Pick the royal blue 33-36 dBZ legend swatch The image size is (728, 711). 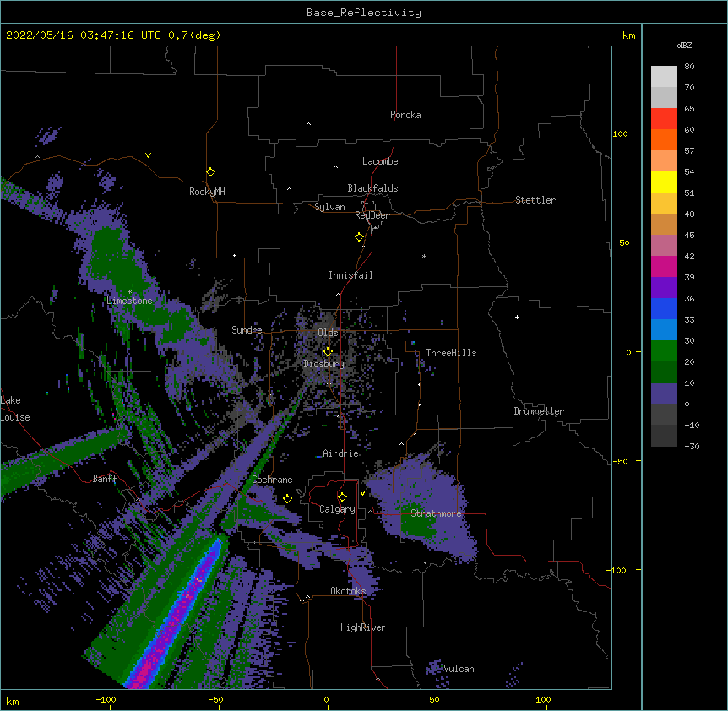tap(664, 308)
